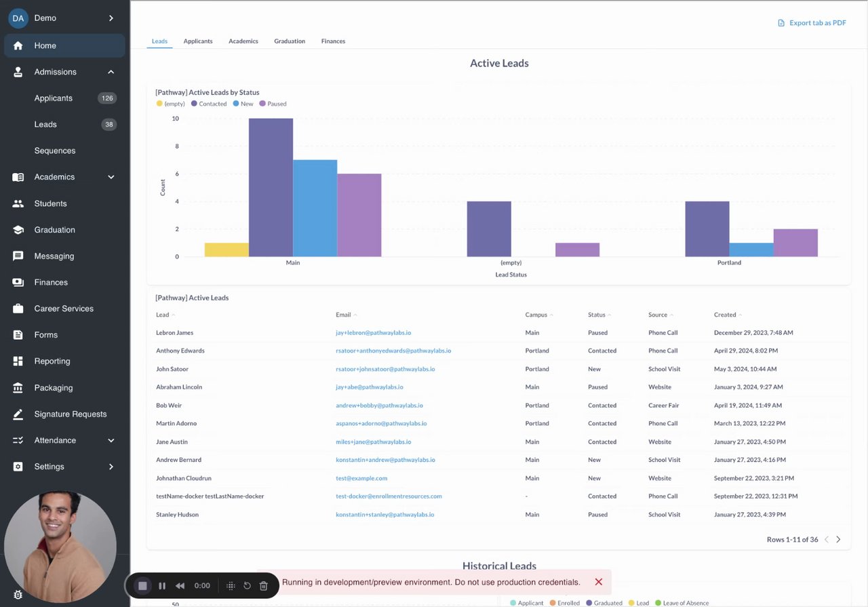Toggle the Paused series in chart legend

pyautogui.click(x=273, y=104)
